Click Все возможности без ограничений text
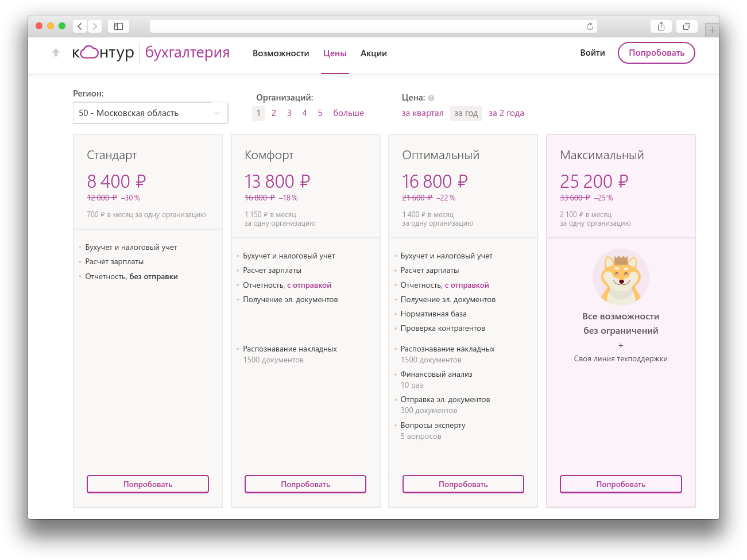Screen dimensions: 747x560 (621, 323)
